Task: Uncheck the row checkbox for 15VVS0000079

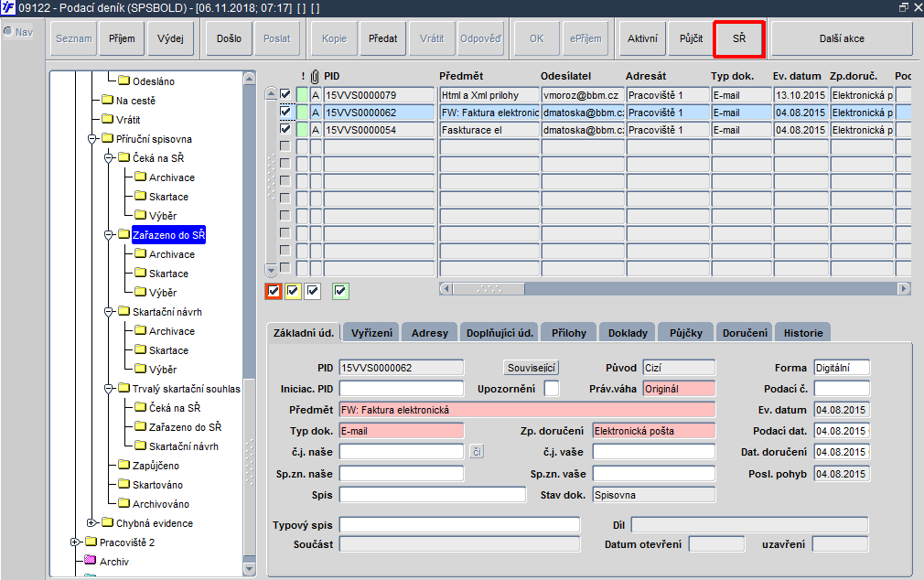Action: [x=285, y=94]
